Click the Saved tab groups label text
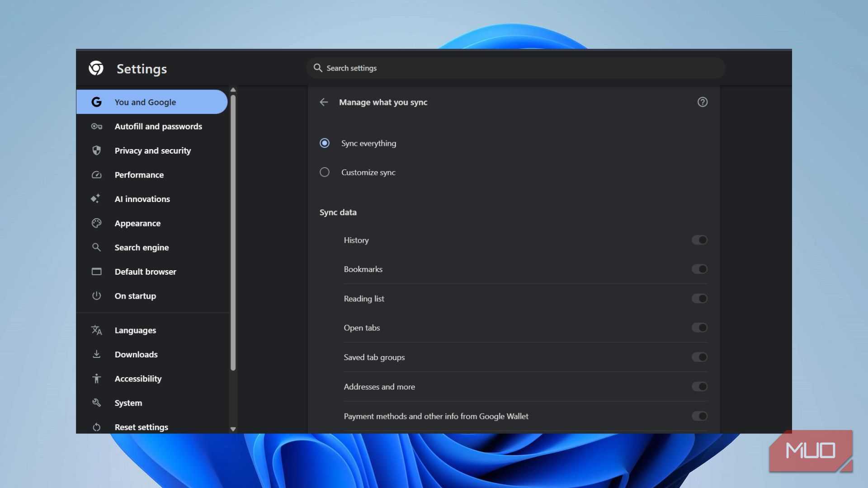 [374, 357]
